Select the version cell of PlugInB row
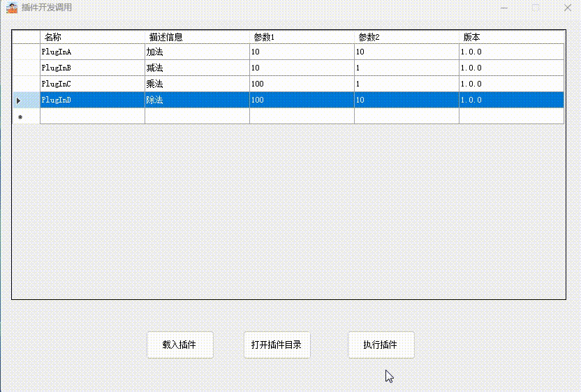The height and width of the screenshot is (392, 581). click(x=511, y=68)
